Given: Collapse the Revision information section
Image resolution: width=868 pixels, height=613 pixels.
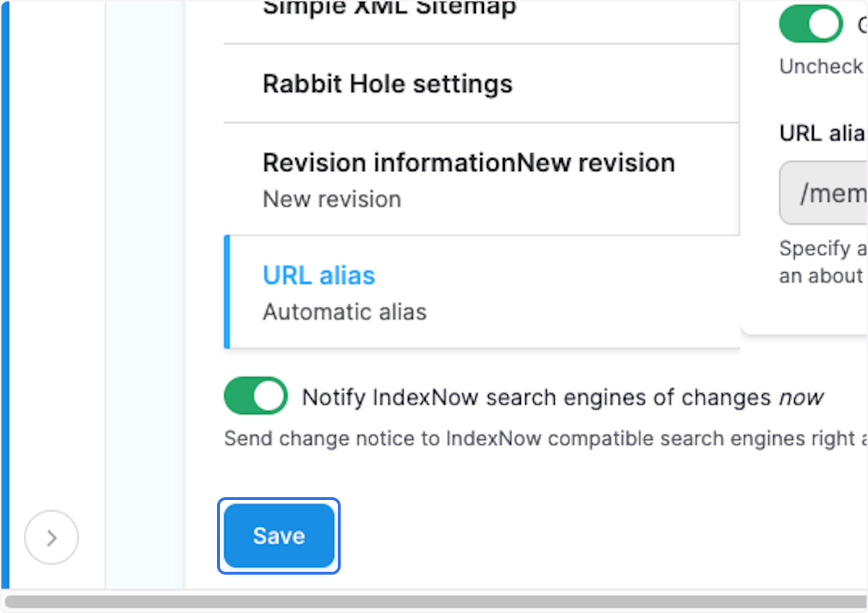Looking at the screenshot, I should click(x=469, y=162).
